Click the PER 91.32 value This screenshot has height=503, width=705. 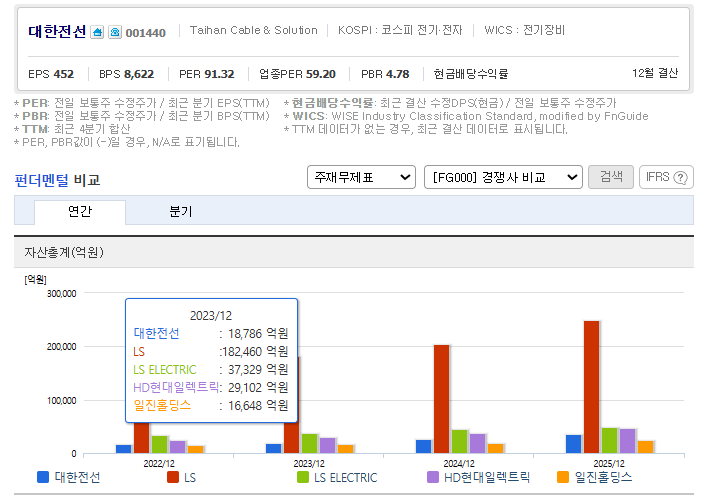206,74
